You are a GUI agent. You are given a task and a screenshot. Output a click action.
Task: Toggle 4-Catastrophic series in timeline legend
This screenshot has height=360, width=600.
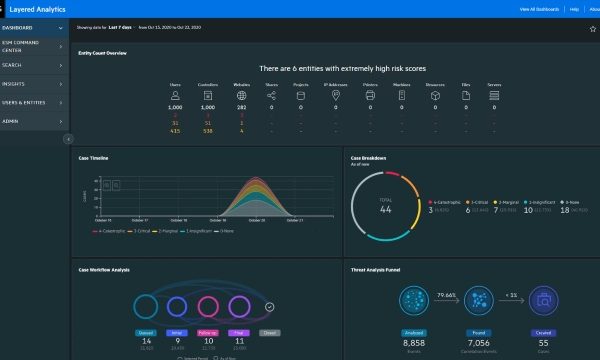click(109, 231)
